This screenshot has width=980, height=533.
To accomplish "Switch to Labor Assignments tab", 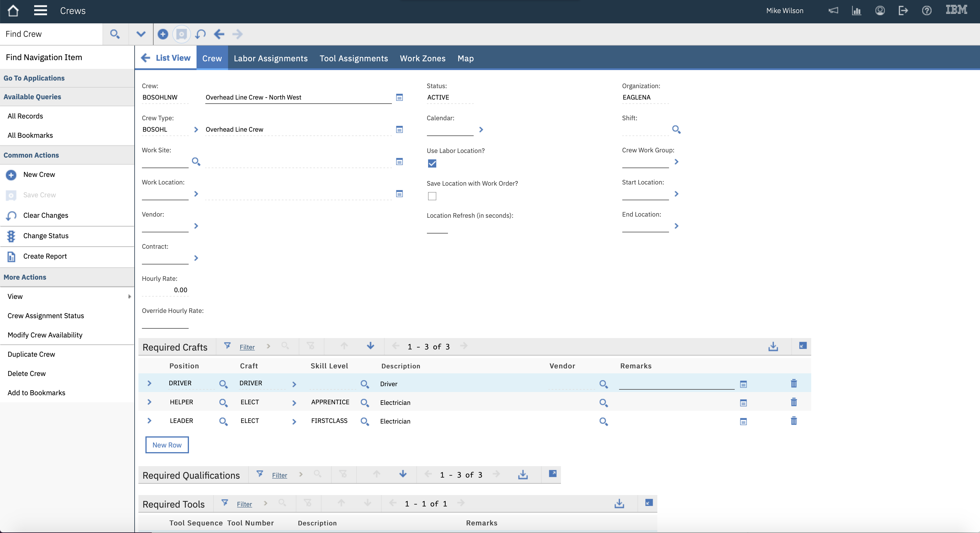I will pyautogui.click(x=270, y=58).
